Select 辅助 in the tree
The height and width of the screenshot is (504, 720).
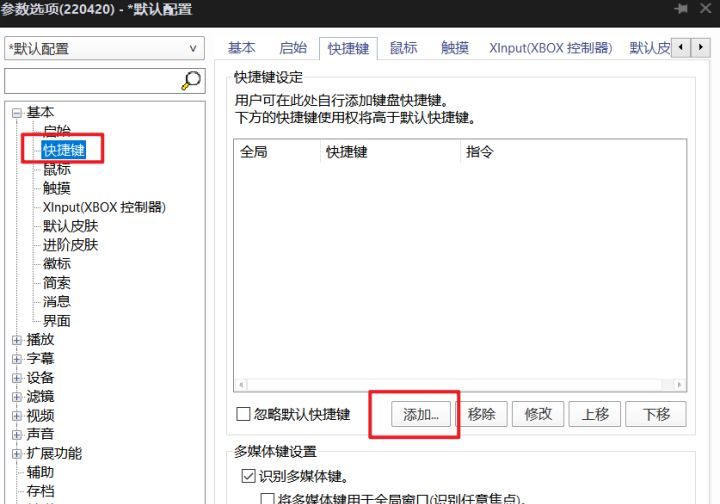40,472
